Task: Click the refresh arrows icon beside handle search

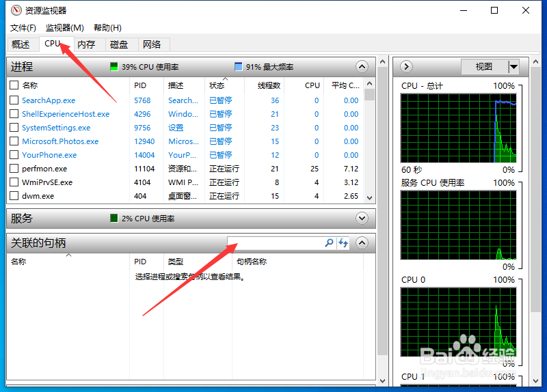Action: pyautogui.click(x=343, y=242)
